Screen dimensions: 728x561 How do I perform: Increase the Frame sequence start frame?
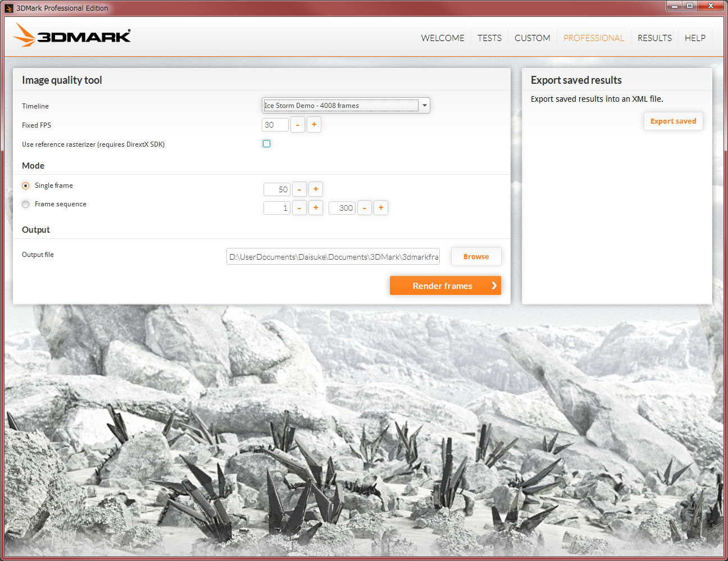pyautogui.click(x=316, y=208)
